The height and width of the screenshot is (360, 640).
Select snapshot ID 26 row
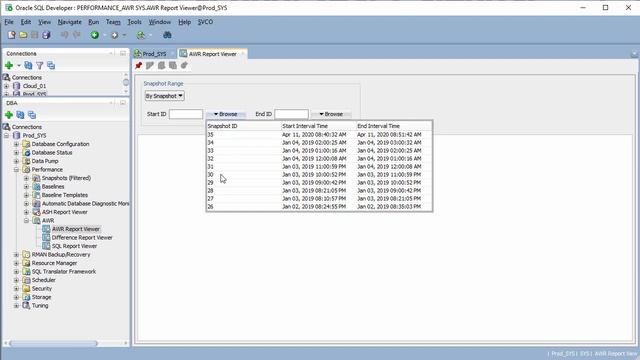point(319,207)
